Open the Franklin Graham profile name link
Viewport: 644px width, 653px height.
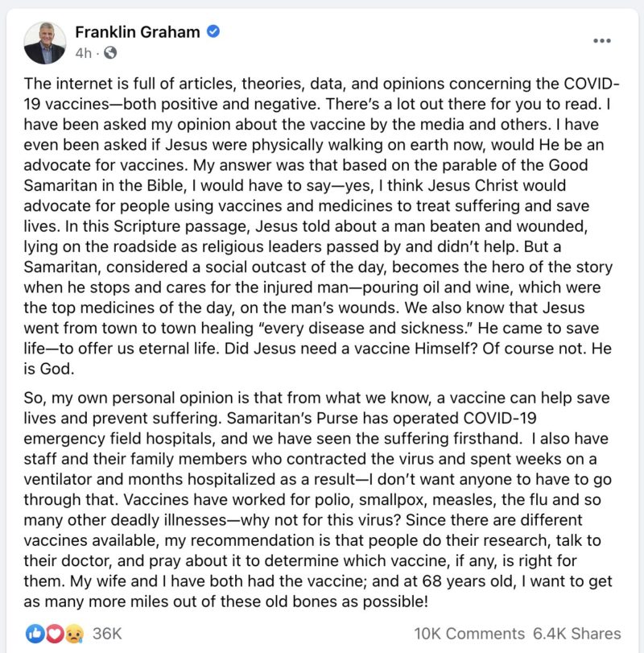pyautogui.click(x=138, y=31)
